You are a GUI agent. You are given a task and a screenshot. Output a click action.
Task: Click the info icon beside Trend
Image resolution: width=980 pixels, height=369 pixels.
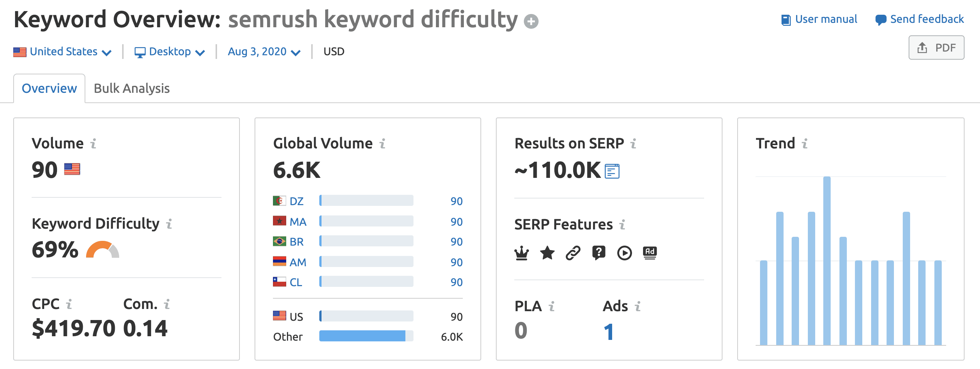point(805,144)
